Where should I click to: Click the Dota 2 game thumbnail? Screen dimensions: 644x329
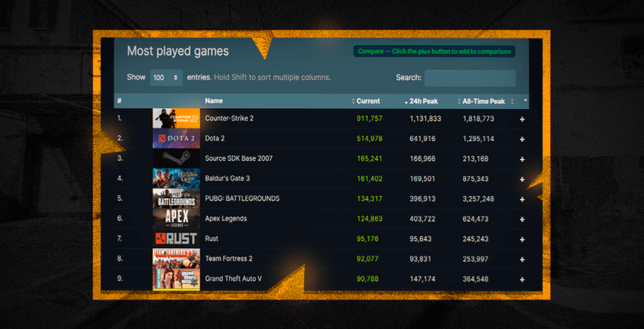[x=176, y=139]
